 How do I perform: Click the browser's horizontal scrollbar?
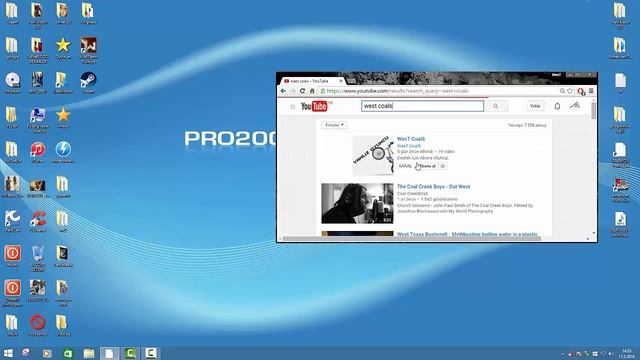tap(411, 239)
